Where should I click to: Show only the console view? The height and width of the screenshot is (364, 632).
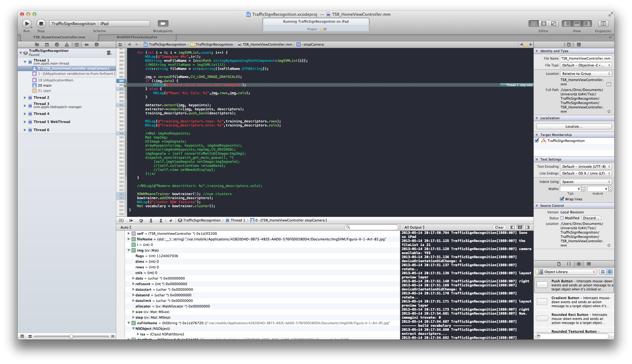pyautogui.click(x=528, y=227)
